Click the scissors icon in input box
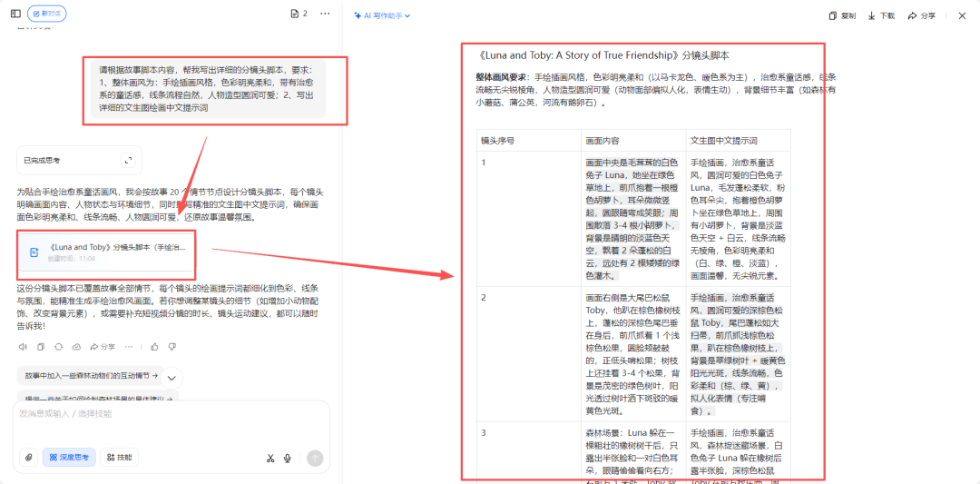 [x=269, y=458]
